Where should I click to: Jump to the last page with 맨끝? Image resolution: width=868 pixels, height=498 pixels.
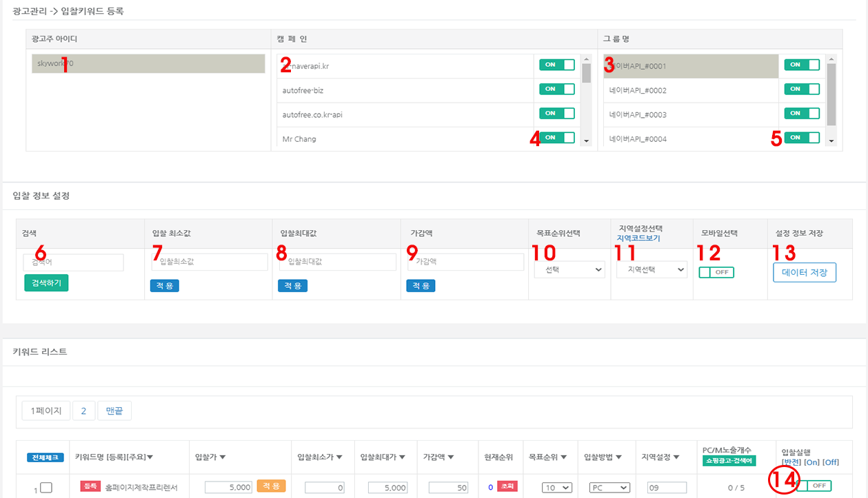tap(114, 411)
